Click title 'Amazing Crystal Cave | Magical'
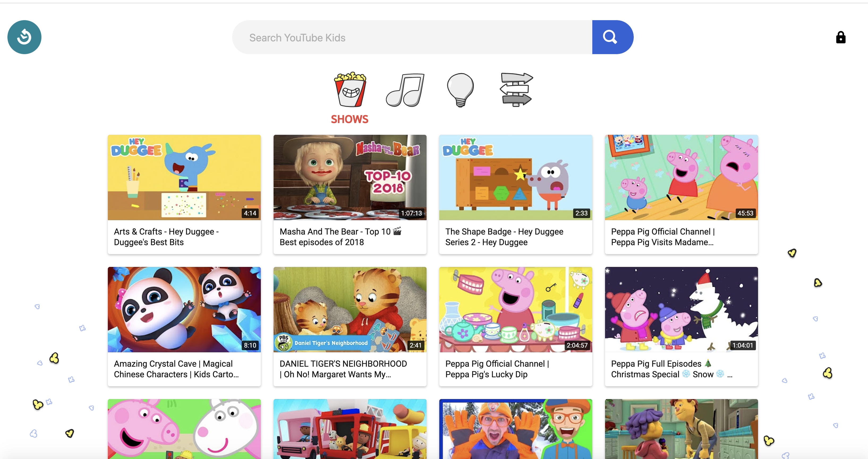868x459 pixels. coord(176,369)
